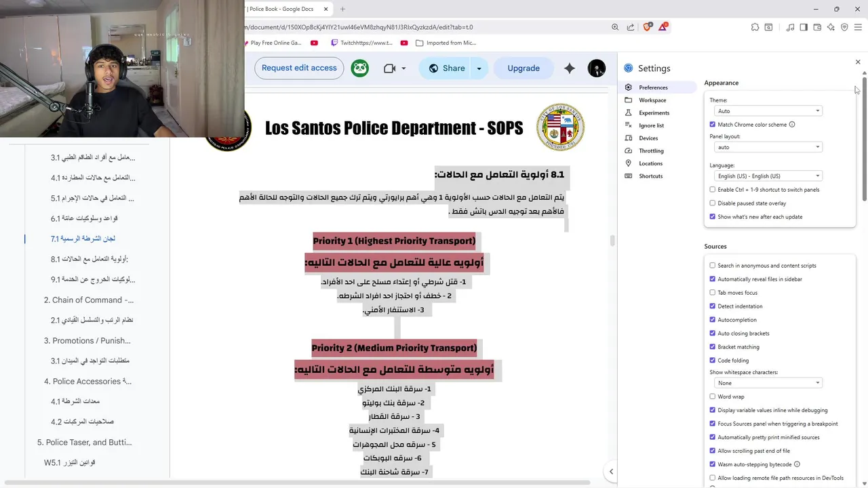
Task: Click the Twitch bookmark icon
Action: click(334, 43)
